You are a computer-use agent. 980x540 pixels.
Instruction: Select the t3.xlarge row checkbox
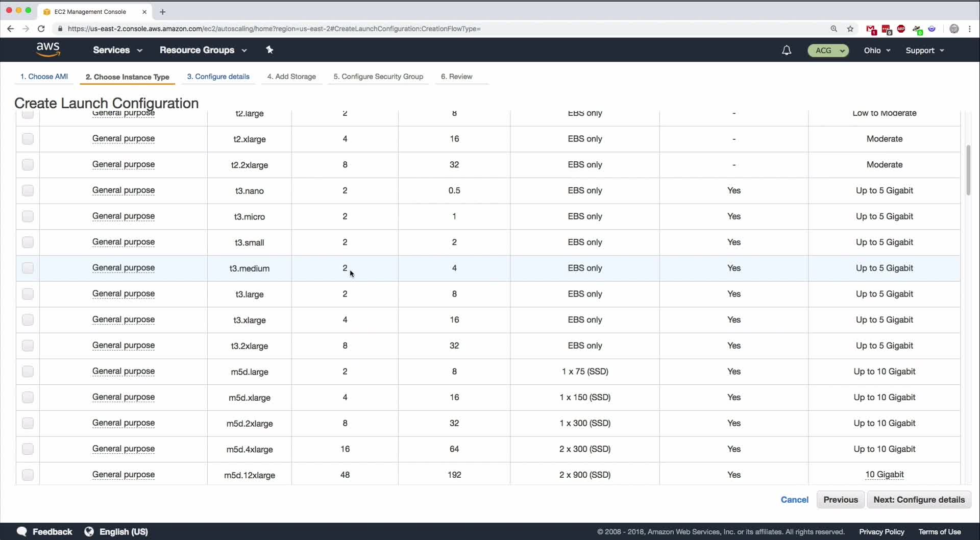coord(28,320)
